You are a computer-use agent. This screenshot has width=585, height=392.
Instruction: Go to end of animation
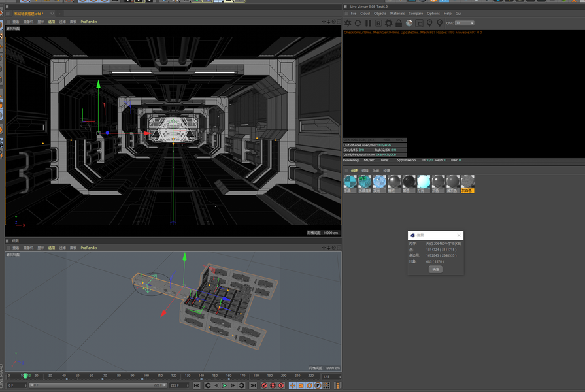click(x=253, y=385)
